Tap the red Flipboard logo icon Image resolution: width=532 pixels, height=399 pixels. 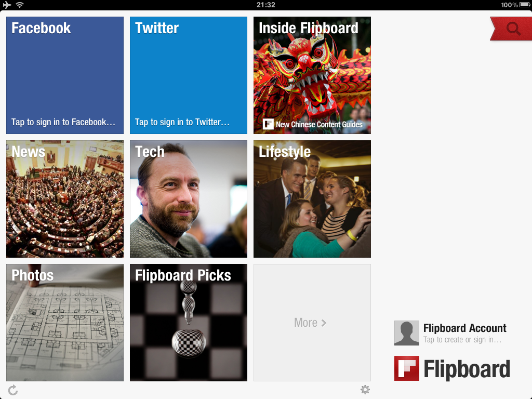pos(407,368)
